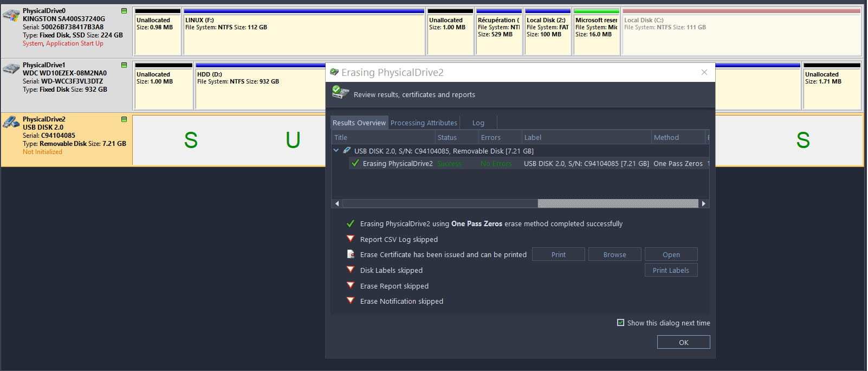Click the red skipped icon for Erase Notification
The height and width of the screenshot is (371, 868).
351,300
